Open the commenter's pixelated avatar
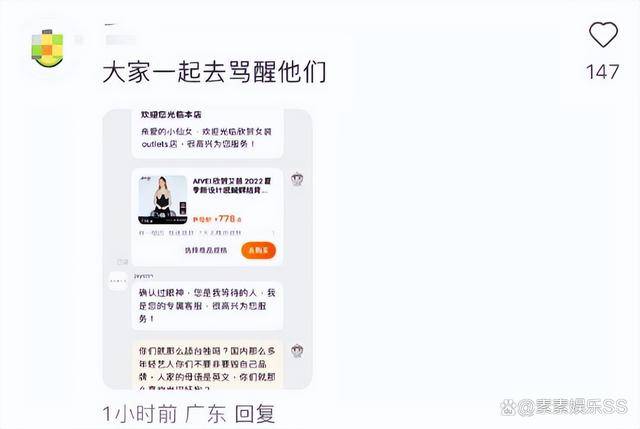 (47, 49)
